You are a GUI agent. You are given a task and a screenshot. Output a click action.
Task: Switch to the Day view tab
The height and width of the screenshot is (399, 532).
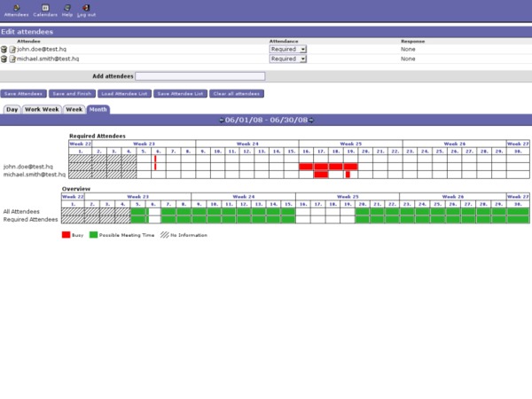click(12, 109)
